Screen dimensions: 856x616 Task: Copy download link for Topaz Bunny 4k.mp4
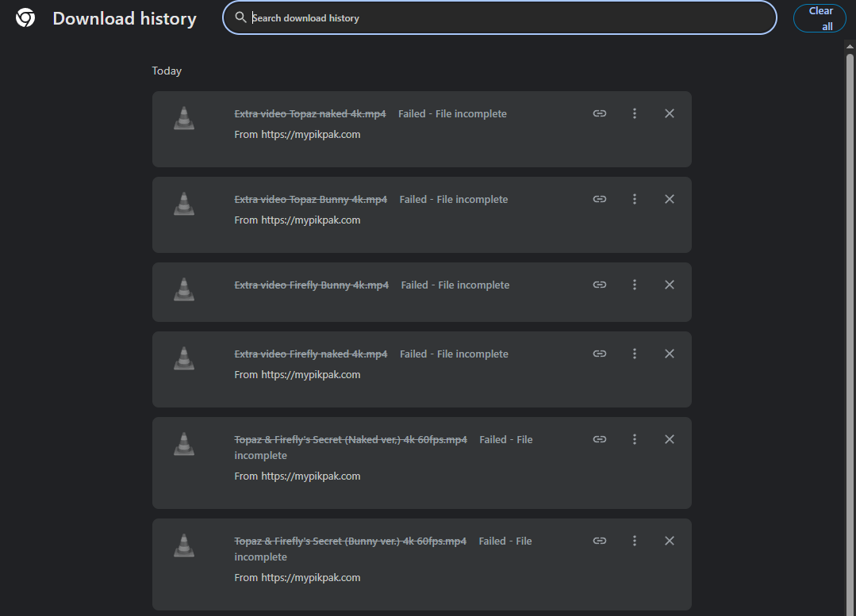click(600, 199)
